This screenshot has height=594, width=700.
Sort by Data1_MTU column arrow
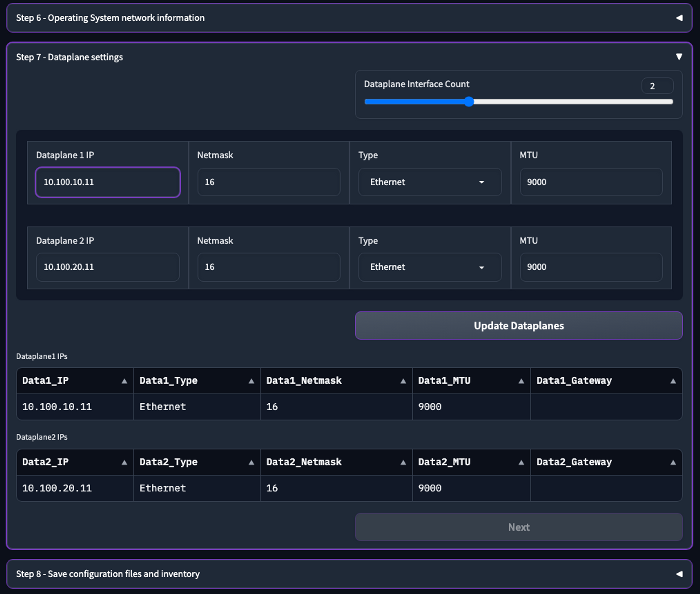click(521, 381)
